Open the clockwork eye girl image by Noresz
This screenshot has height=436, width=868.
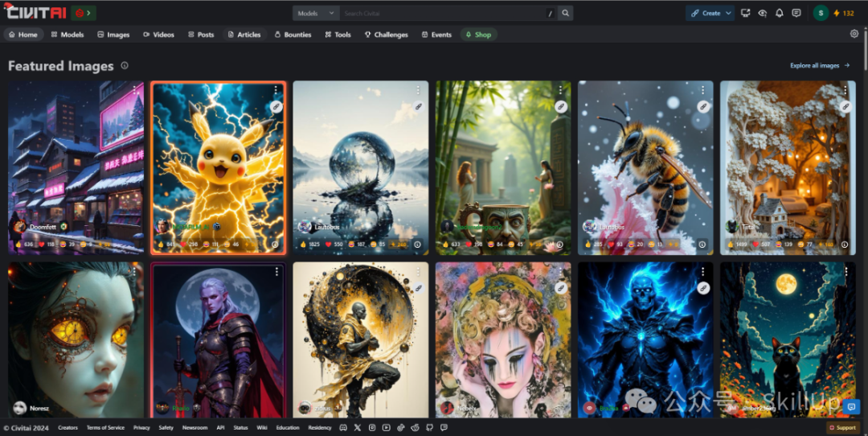point(76,339)
